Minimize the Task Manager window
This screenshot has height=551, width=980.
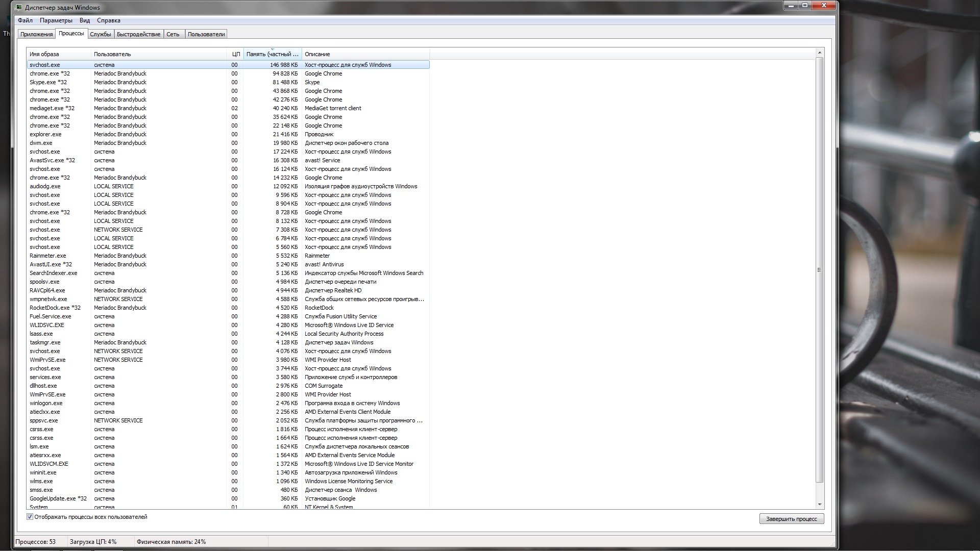pyautogui.click(x=791, y=6)
